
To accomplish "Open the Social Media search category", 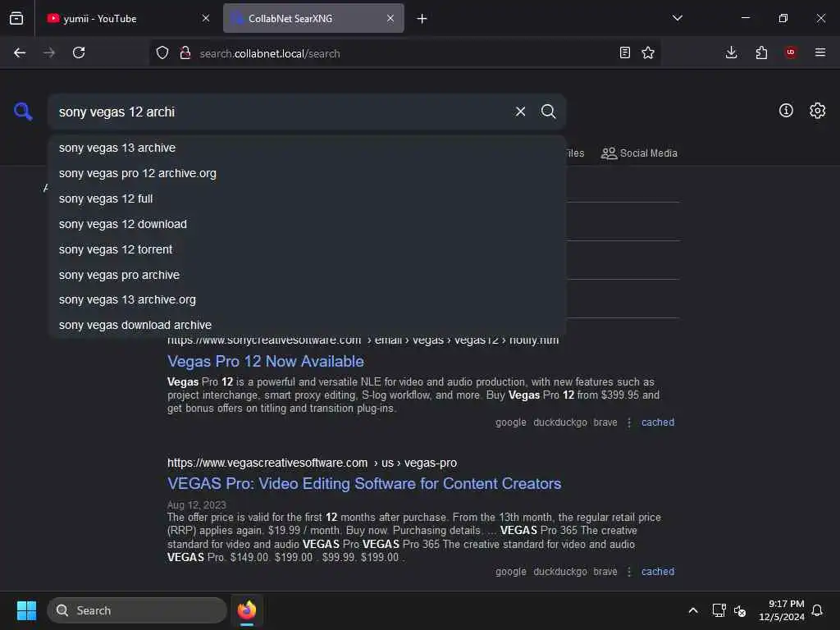I will [639, 153].
